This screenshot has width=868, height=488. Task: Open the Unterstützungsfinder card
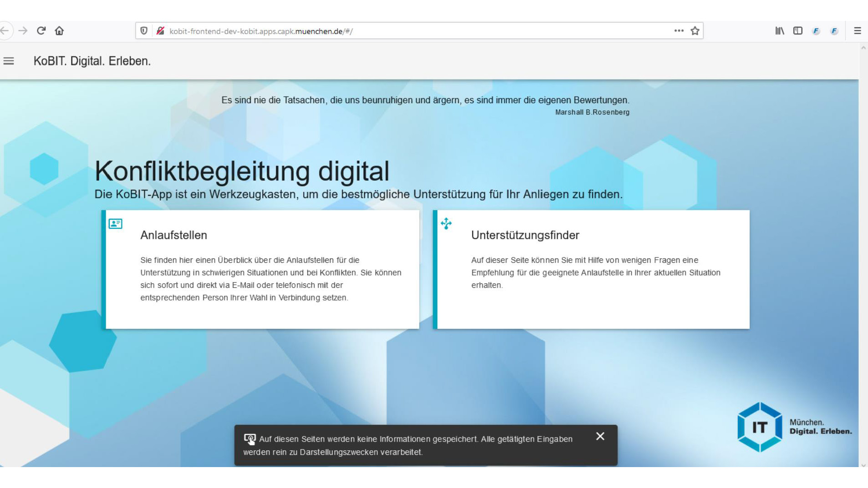592,269
